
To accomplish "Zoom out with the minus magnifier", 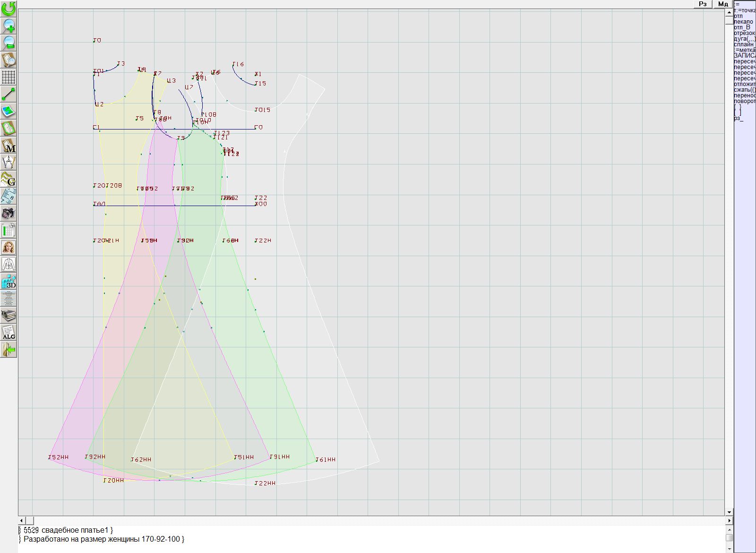I will (x=9, y=43).
